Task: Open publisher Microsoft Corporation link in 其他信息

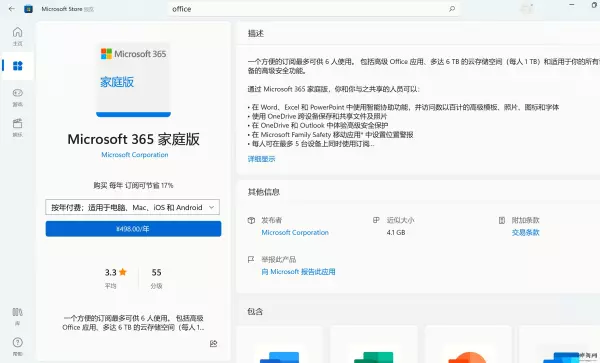Action: click(x=295, y=232)
